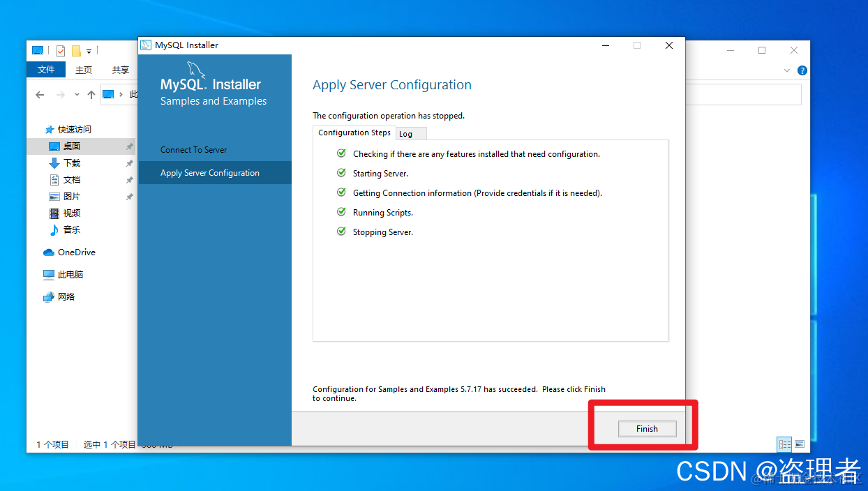Viewport: 868px width, 491px height.
Task: Click 'Running Scripts.' step text
Action: pyautogui.click(x=383, y=213)
